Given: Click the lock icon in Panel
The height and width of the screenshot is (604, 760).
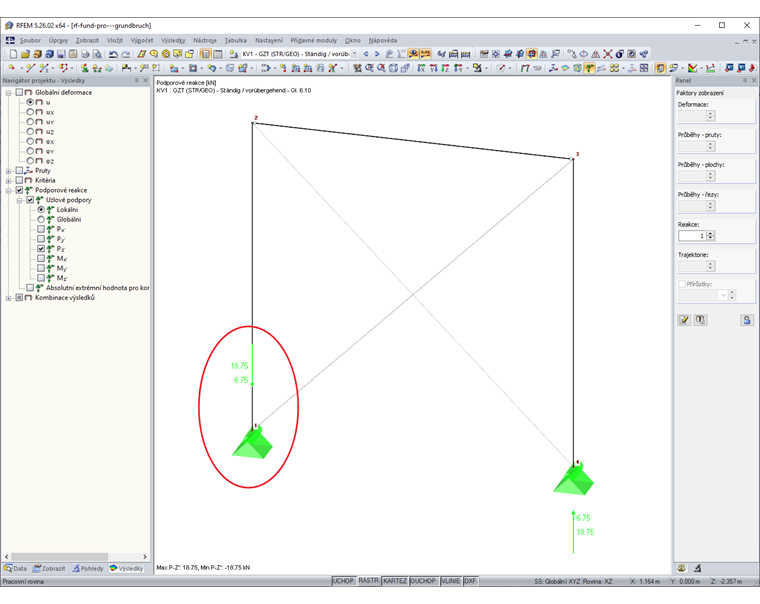Looking at the screenshot, I should pos(747,319).
